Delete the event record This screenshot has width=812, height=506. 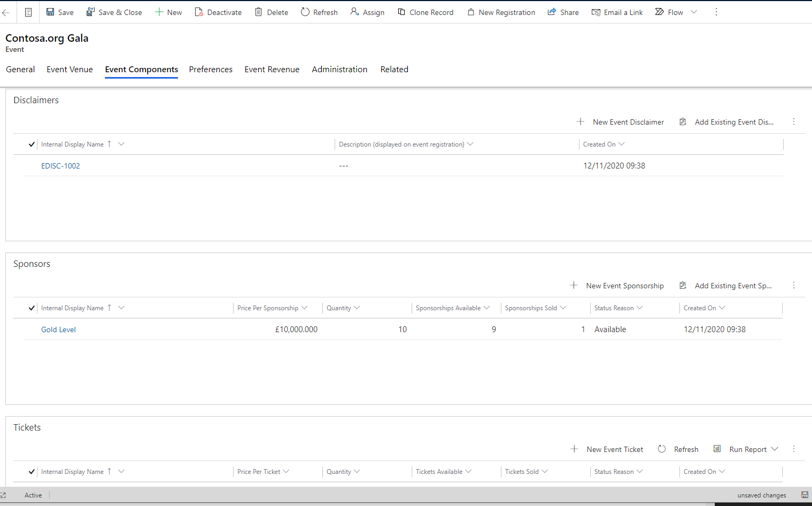click(x=272, y=12)
